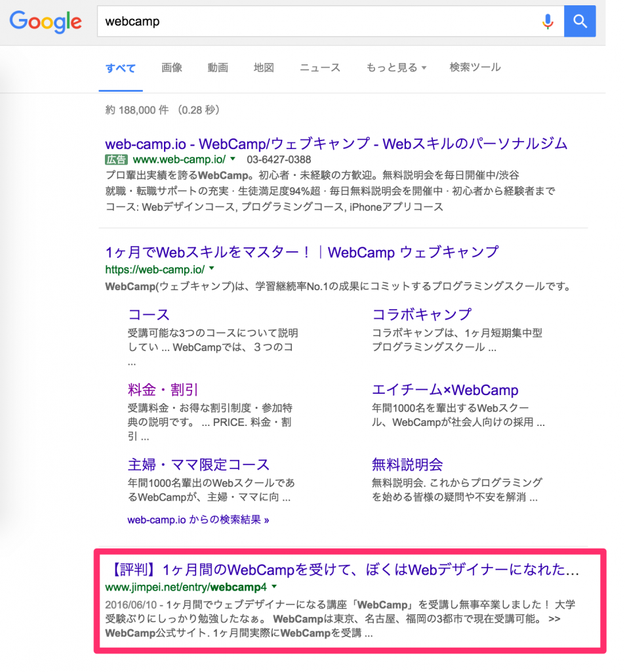Expand the arrow beside https://web-camp.io/
The height and width of the screenshot is (672, 625).
click(212, 268)
